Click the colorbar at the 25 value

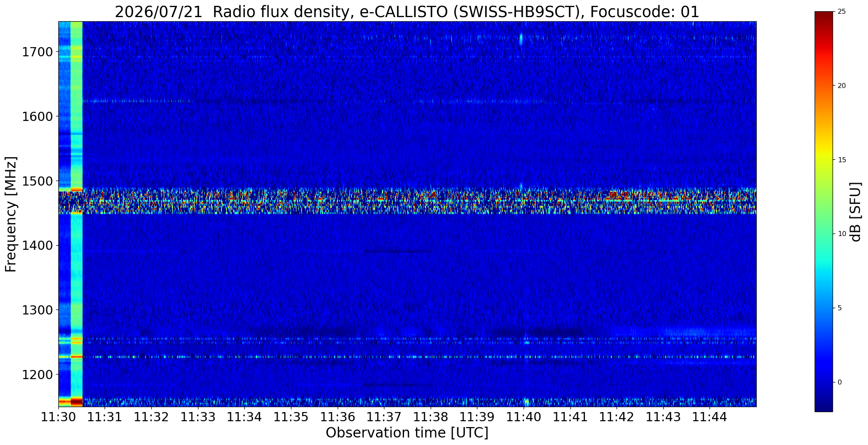(x=823, y=12)
